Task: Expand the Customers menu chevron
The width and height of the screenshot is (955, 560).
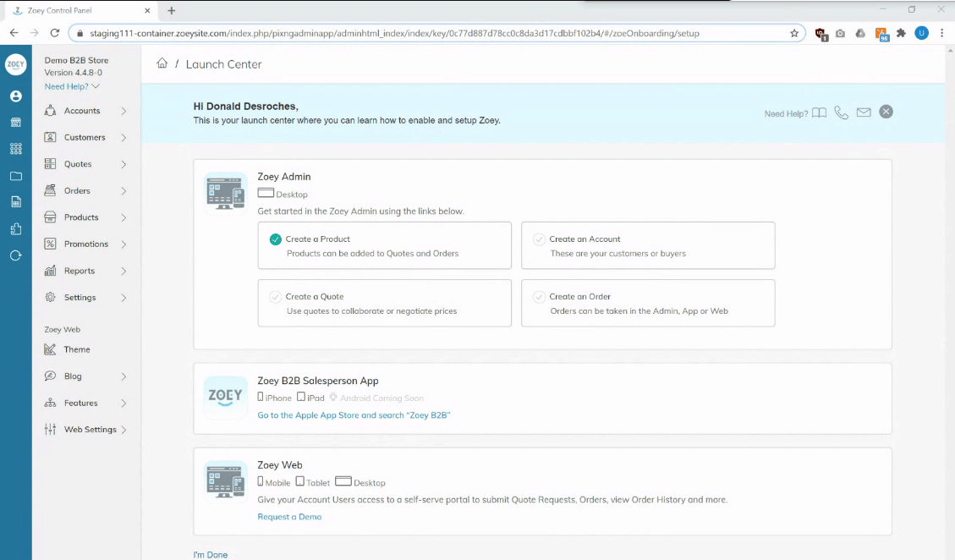Action: (x=123, y=138)
